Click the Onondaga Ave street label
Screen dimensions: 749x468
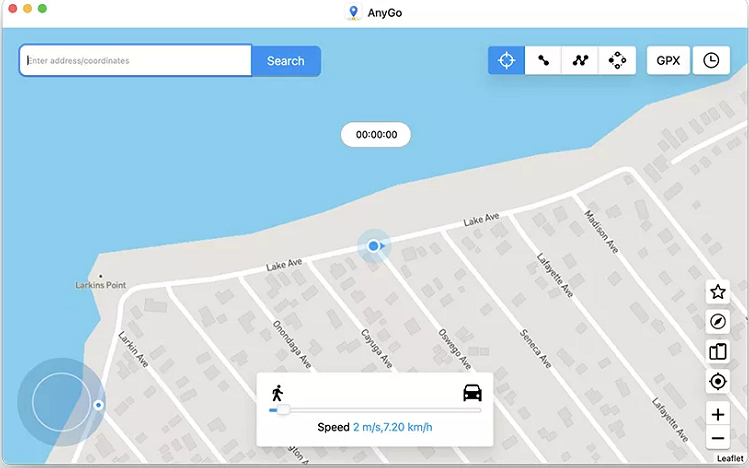pyautogui.click(x=292, y=344)
